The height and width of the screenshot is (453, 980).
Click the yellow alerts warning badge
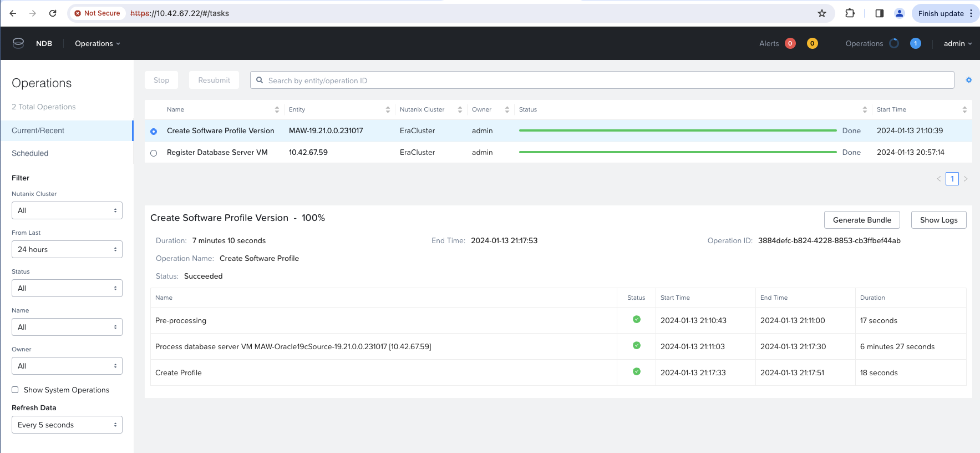(812, 43)
